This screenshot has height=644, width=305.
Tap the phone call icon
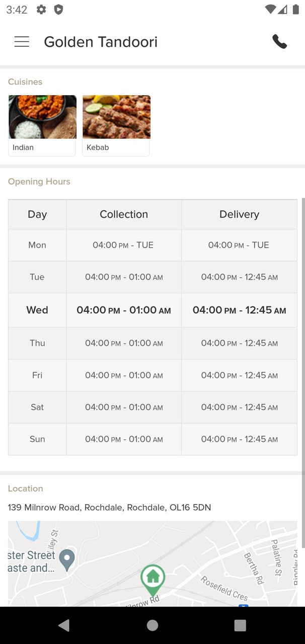pos(279,42)
